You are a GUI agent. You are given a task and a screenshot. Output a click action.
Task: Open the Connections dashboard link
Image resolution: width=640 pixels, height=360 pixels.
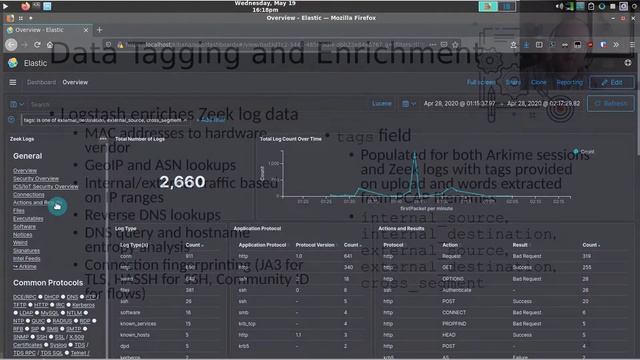click(x=29, y=195)
